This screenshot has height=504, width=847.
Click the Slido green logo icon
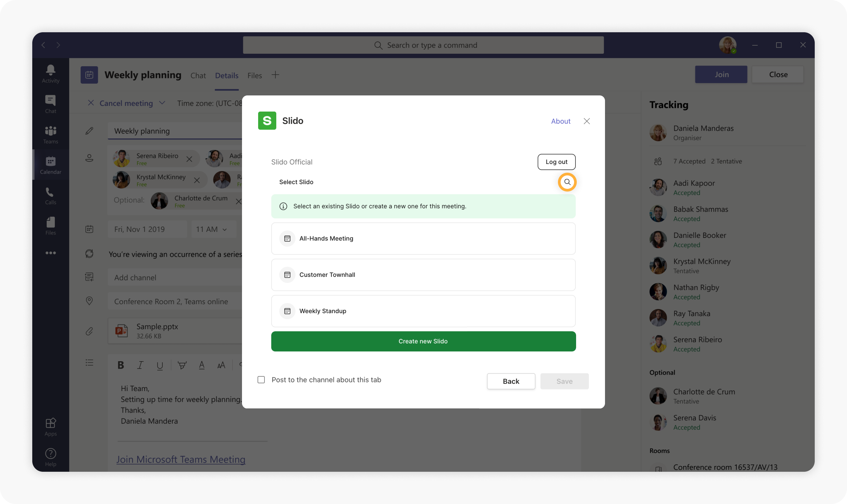pos(267,121)
